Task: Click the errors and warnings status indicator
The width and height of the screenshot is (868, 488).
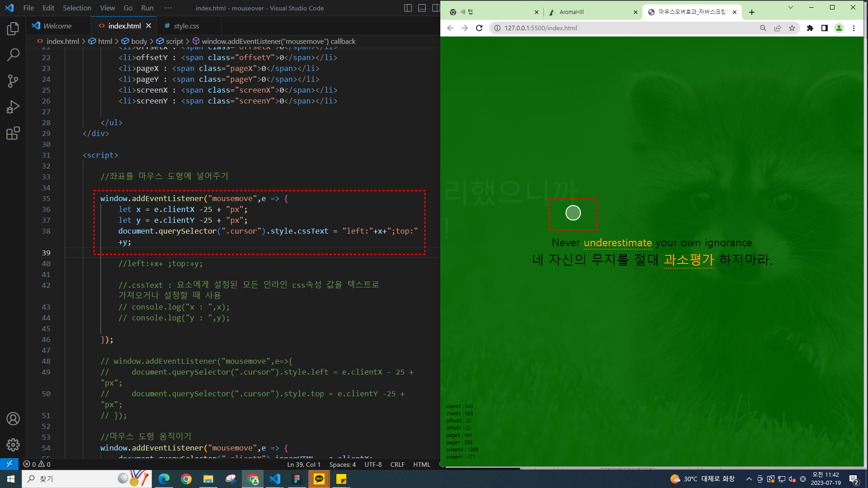Action: point(37,465)
